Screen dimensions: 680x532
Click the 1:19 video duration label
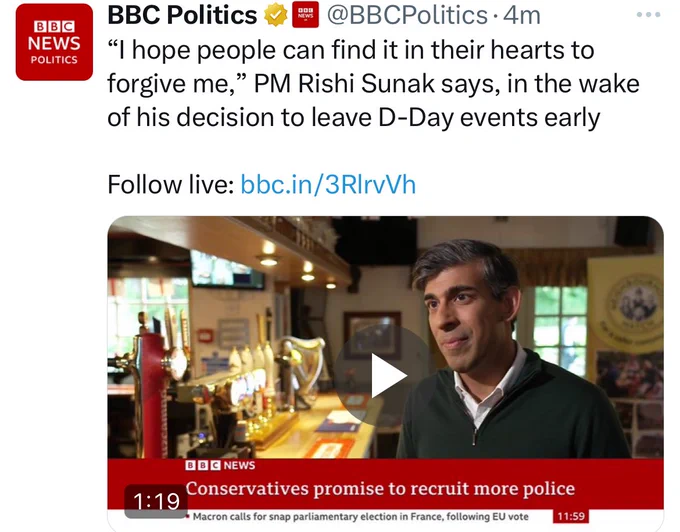(x=156, y=502)
